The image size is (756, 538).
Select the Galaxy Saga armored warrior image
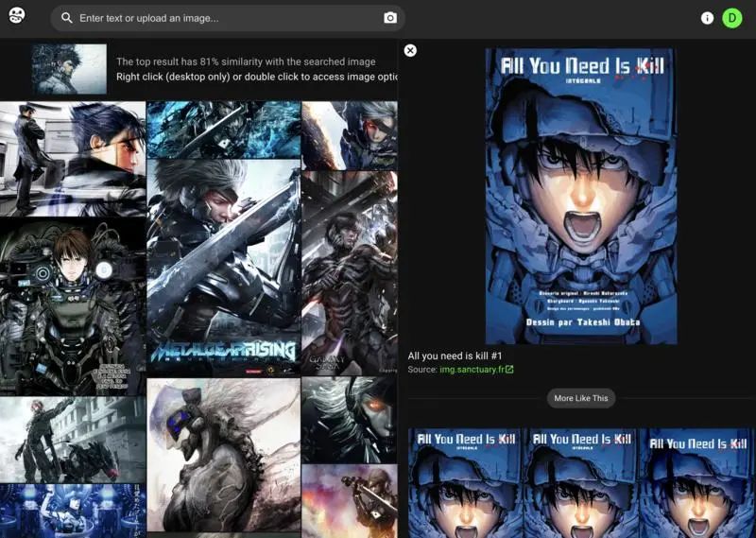(x=350, y=272)
